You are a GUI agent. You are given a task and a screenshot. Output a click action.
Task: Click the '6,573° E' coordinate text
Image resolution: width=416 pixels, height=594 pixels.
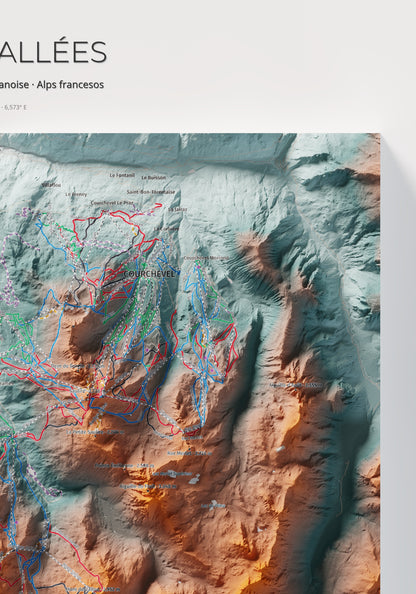point(16,107)
